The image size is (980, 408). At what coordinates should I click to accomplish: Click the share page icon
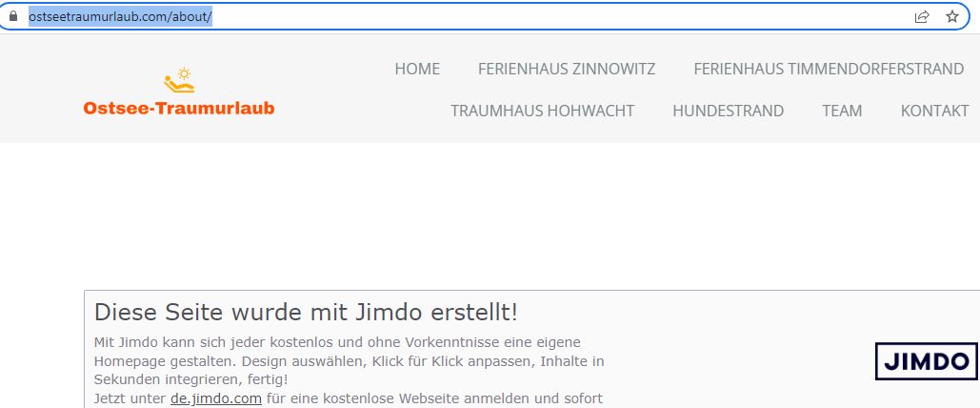point(922,17)
